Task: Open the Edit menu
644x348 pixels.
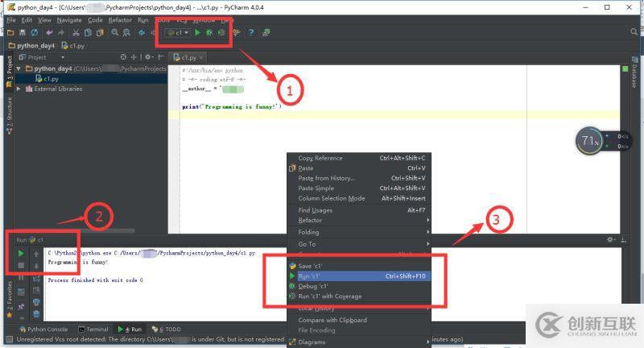Action: (x=27, y=19)
